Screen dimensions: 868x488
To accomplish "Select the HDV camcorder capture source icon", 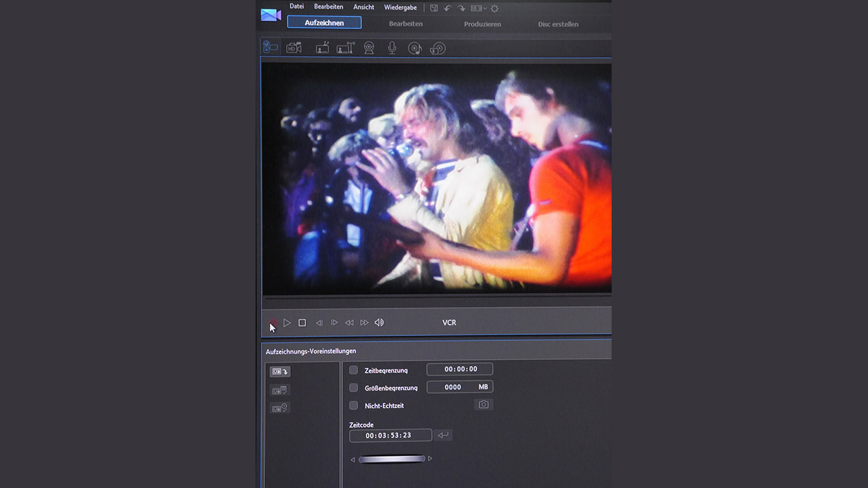I will (x=294, y=48).
